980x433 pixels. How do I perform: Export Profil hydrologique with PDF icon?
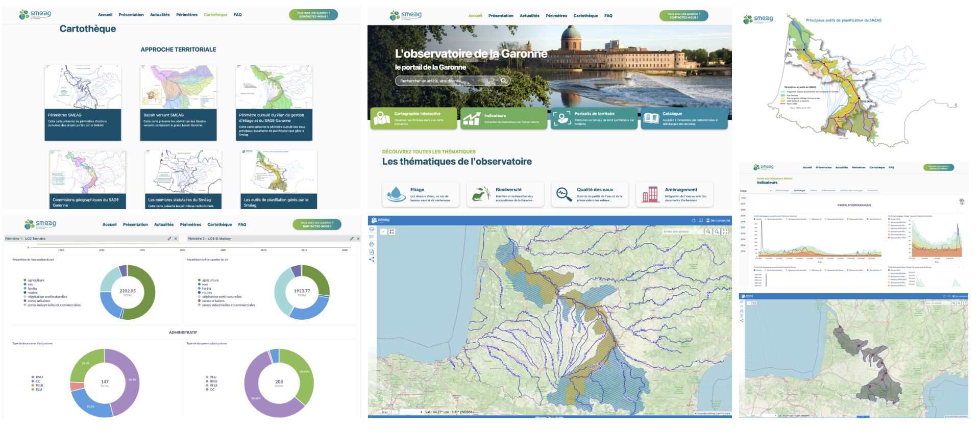(962, 202)
